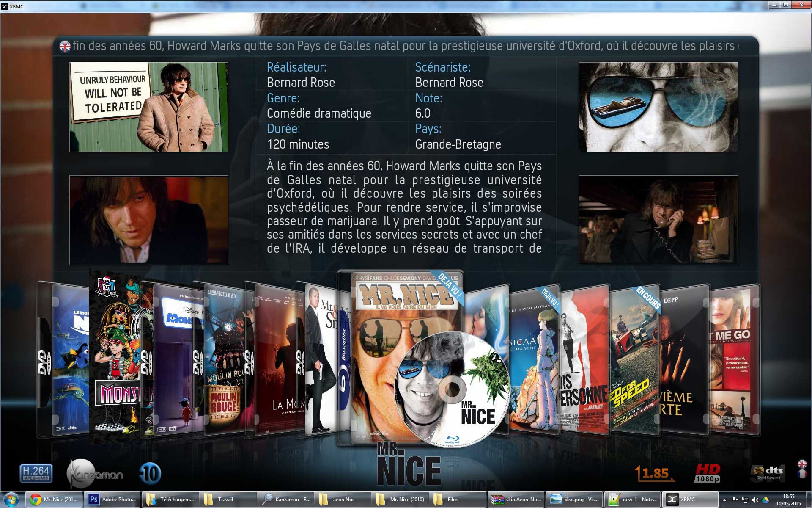Select the Moulin Rouge movie cover
This screenshot has width=812, height=508.
point(224,360)
